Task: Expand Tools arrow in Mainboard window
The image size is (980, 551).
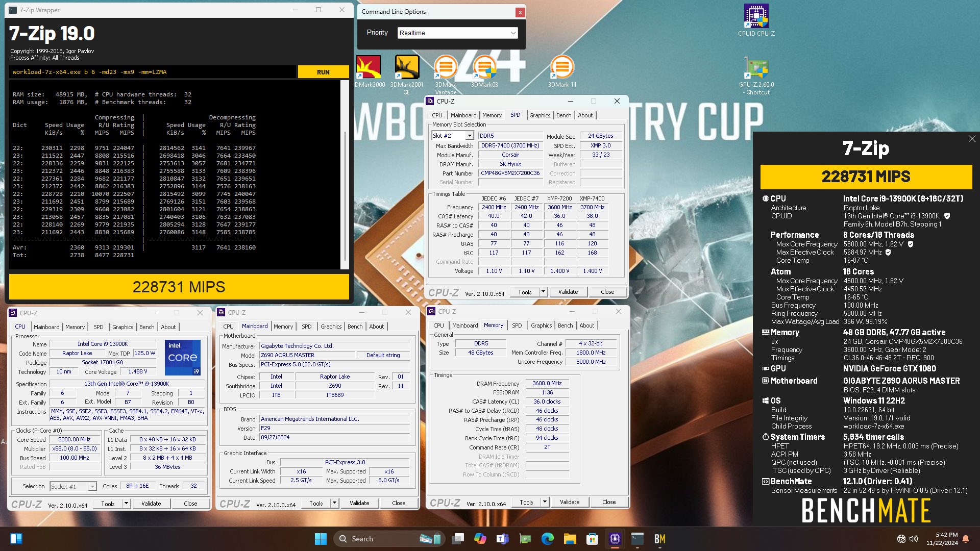Action: click(x=334, y=503)
